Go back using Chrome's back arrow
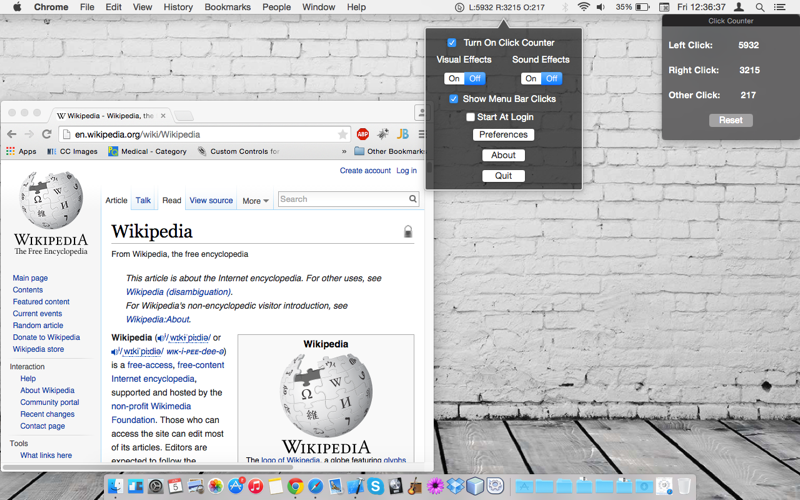This screenshot has height=500, width=800. (12, 134)
